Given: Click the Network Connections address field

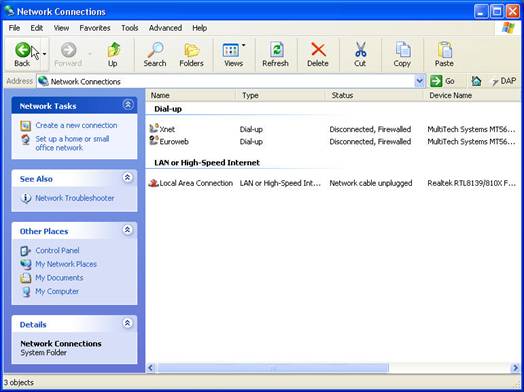Looking at the screenshot, I should click(x=226, y=81).
